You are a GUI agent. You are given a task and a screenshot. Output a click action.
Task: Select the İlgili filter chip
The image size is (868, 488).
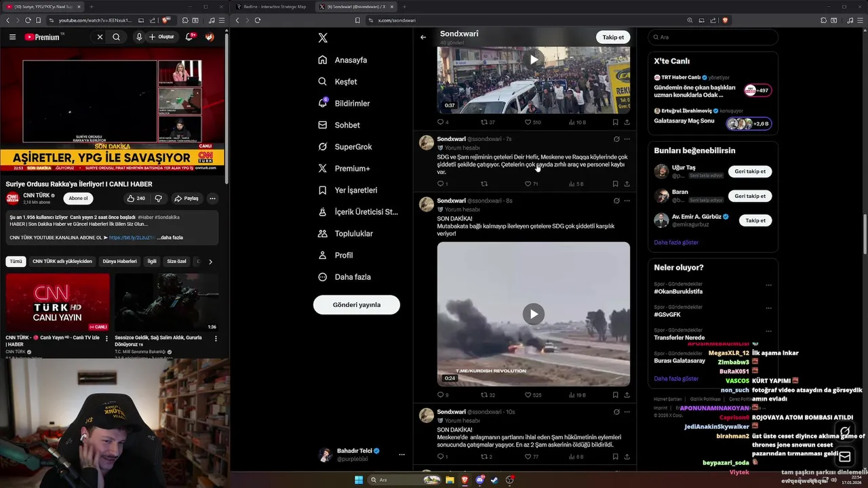[x=152, y=261]
